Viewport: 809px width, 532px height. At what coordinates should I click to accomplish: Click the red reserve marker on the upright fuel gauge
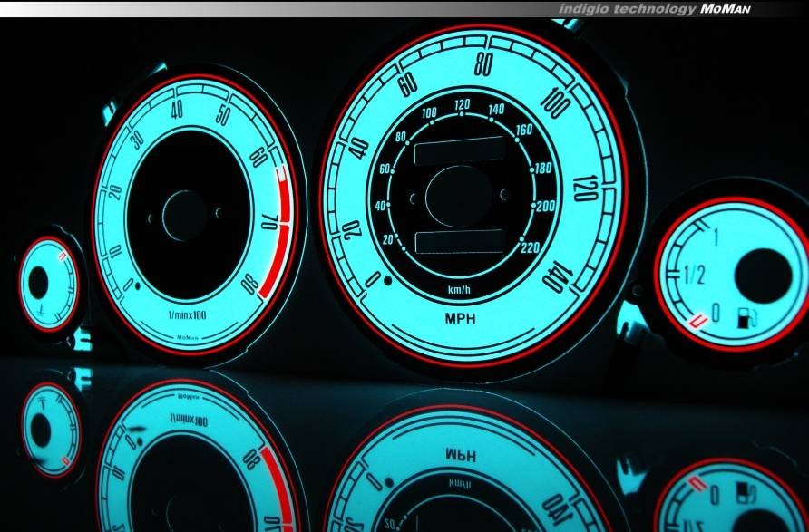click(x=698, y=322)
